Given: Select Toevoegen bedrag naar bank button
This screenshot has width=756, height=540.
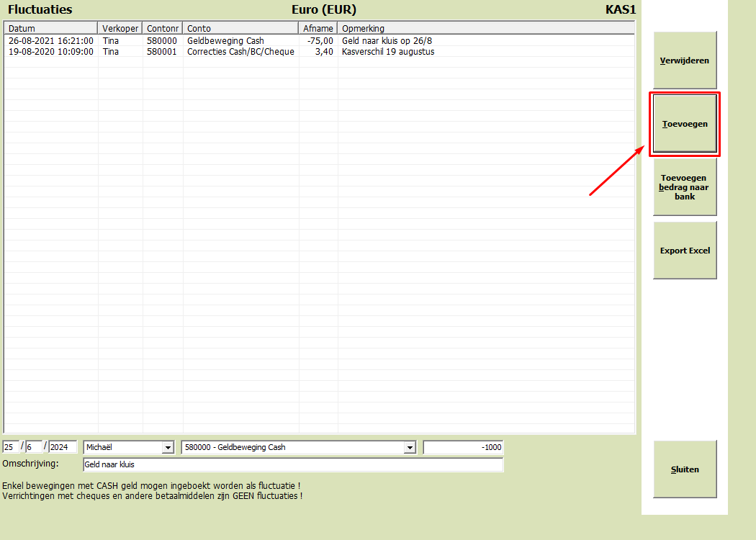Looking at the screenshot, I should pos(685,187).
